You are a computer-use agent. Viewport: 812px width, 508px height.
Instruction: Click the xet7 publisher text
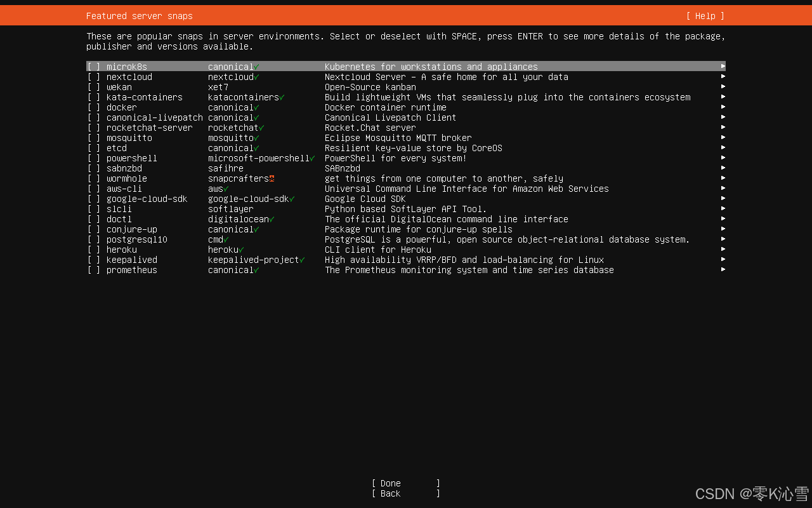tap(218, 87)
